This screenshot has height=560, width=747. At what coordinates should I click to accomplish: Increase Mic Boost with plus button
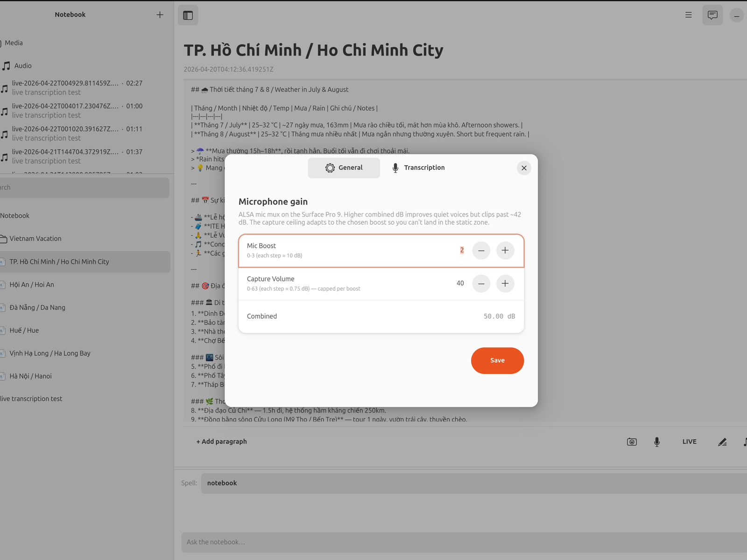505,251
